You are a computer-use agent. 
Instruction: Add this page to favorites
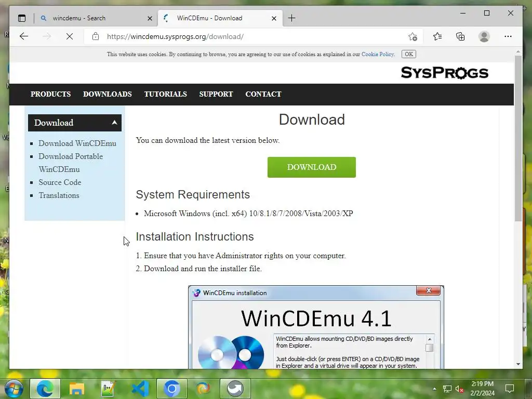pos(413,37)
